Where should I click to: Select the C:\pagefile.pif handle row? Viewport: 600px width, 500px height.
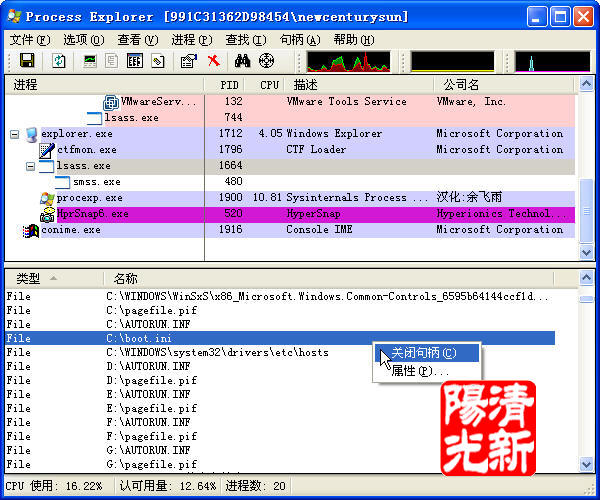click(280, 311)
